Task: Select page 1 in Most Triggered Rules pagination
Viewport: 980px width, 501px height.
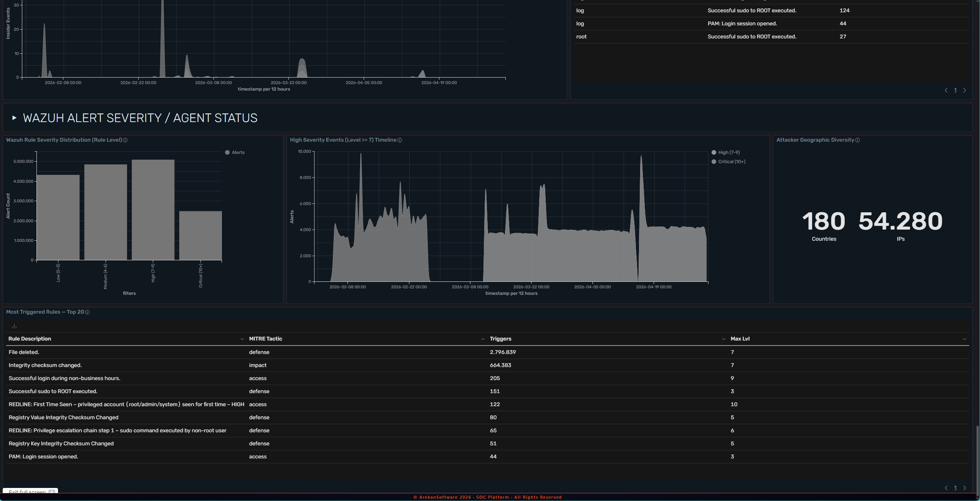Action: pyautogui.click(x=955, y=488)
